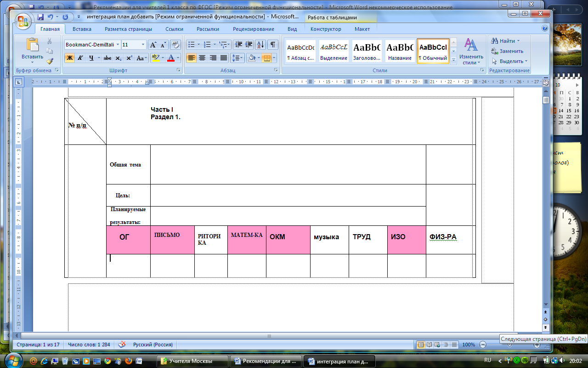Image resolution: width=588 pixels, height=368 pixels.
Task: Toggle show paragraph marks (¶)
Action: (x=273, y=45)
